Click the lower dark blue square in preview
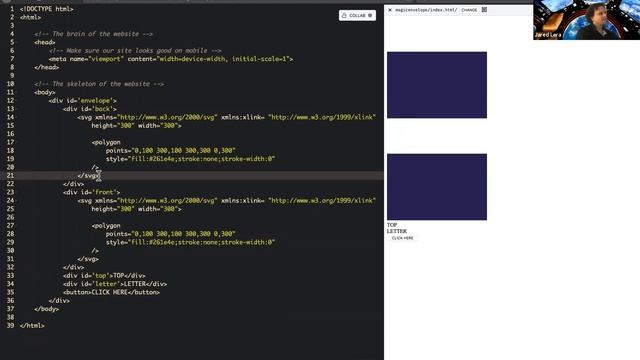The height and width of the screenshot is (360, 640). click(x=437, y=187)
